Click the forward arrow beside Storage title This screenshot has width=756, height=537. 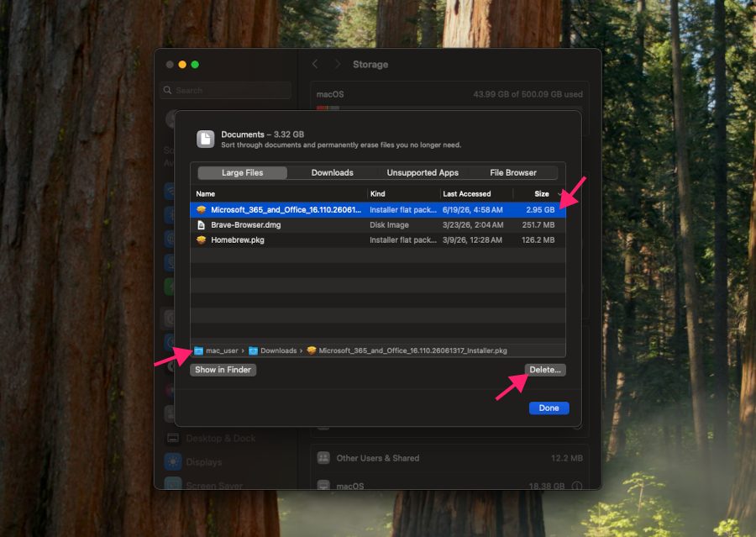pyautogui.click(x=338, y=64)
